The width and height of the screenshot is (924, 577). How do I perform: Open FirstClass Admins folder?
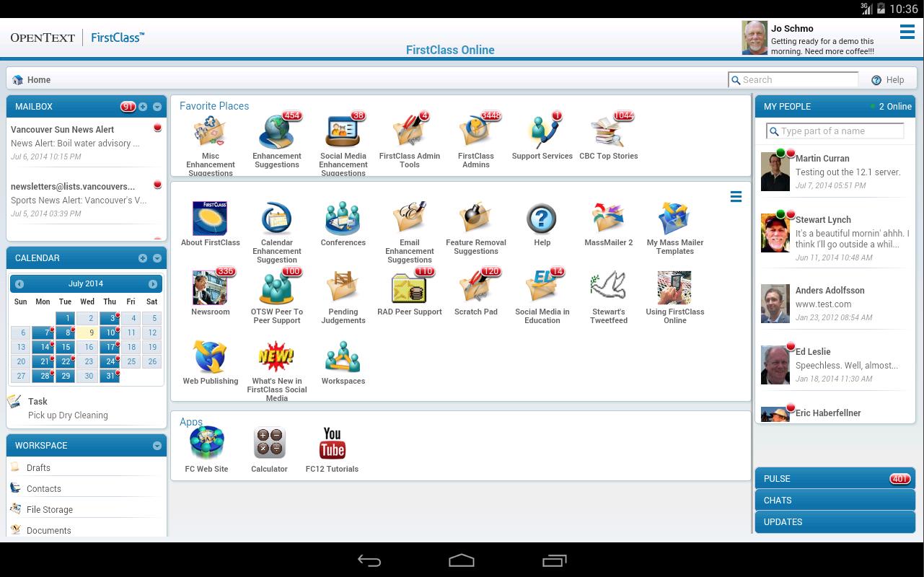coord(476,133)
